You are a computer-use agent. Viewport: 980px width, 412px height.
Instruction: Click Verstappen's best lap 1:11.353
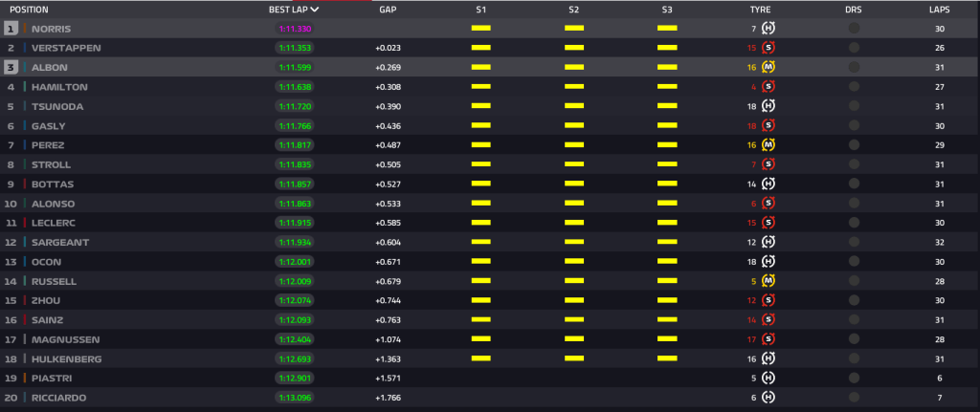295,48
